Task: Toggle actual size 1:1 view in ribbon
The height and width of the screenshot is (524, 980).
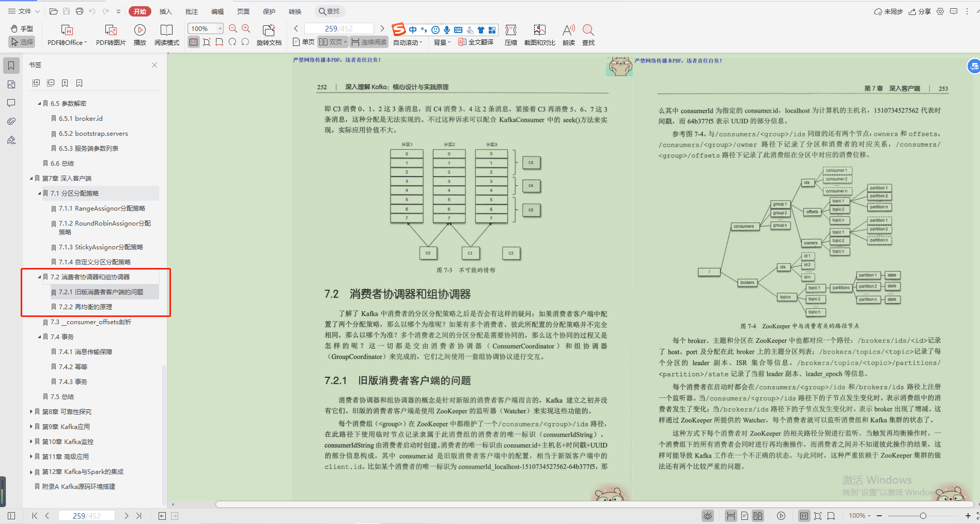Action: 194,42
